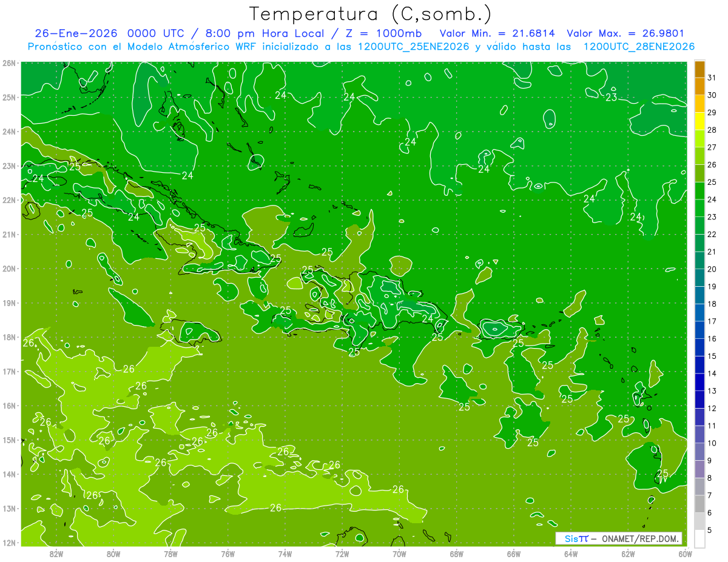Click the "1200UTC_25ENE2026" initialization time text
Image resolution: width=728 pixels, height=562 pixels.
(x=413, y=47)
